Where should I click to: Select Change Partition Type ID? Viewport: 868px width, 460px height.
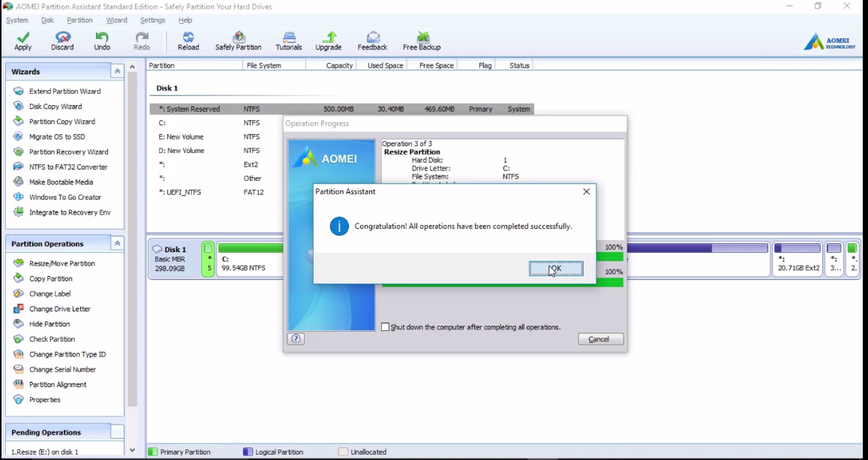68,354
